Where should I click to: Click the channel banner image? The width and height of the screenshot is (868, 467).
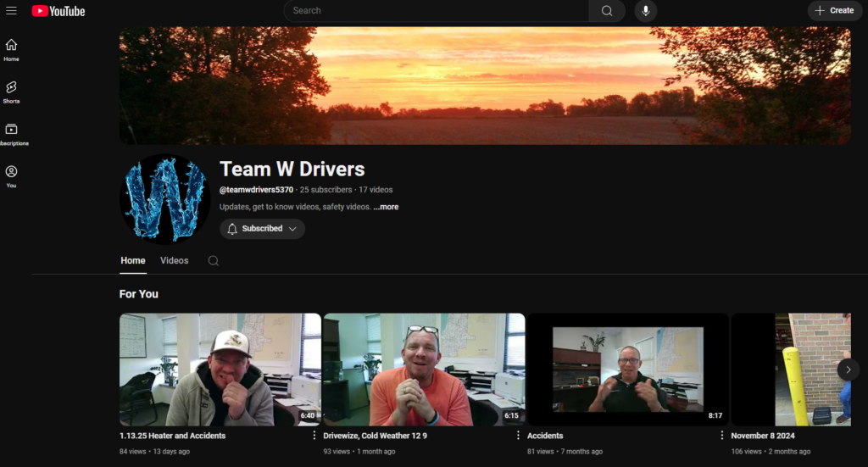click(485, 86)
